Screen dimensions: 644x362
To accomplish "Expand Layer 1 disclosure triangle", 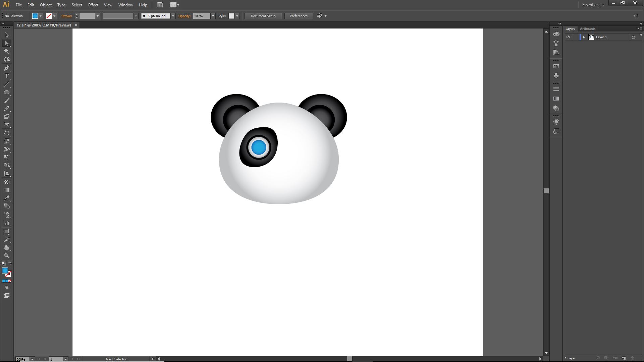I will [x=584, y=37].
